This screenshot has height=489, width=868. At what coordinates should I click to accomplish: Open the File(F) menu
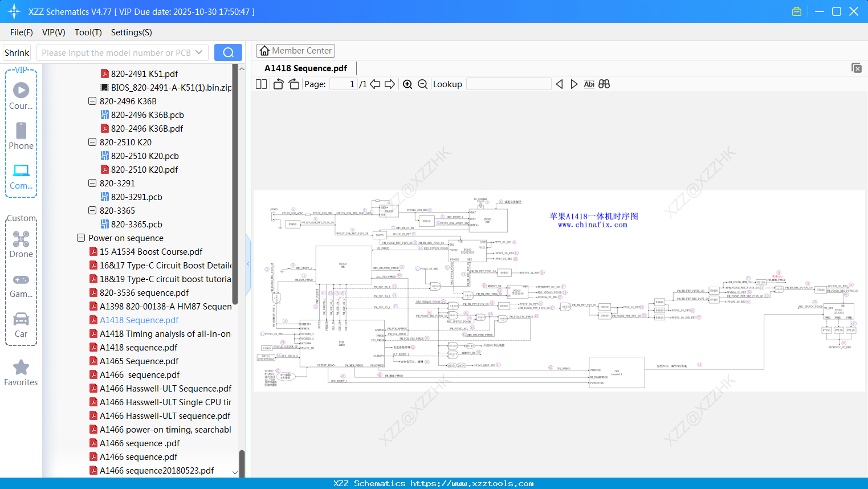(x=22, y=32)
